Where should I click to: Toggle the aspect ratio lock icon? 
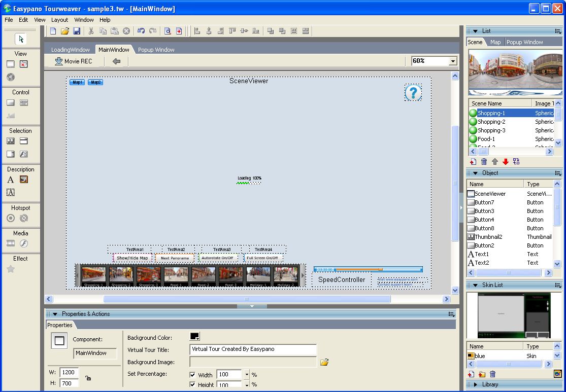coord(88,378)
